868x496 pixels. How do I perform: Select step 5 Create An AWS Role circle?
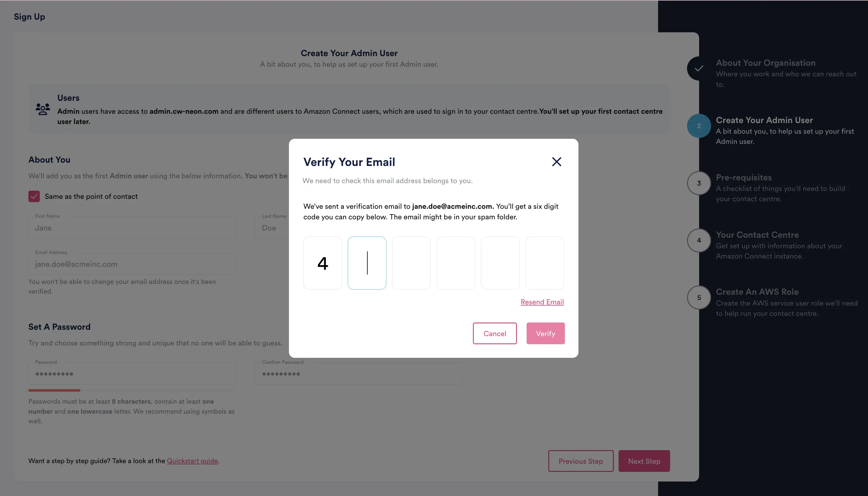(x=699, y=297)
